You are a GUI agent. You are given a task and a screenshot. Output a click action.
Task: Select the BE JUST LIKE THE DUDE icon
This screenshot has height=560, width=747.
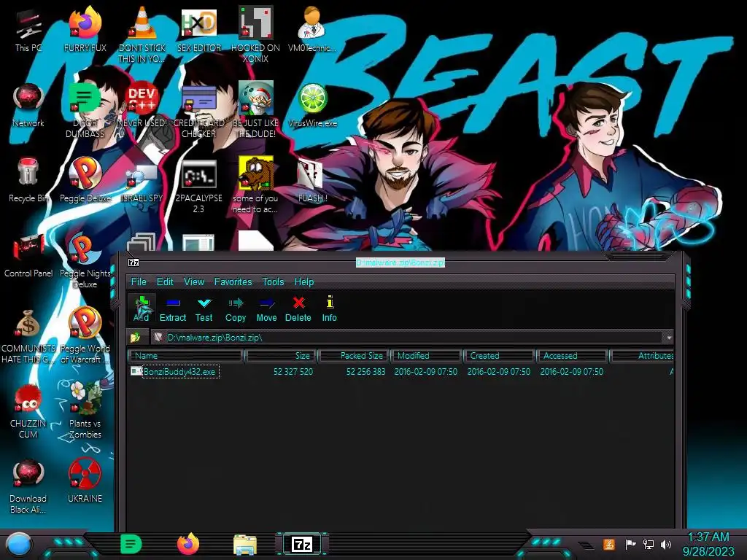click(x=255, y=109)
